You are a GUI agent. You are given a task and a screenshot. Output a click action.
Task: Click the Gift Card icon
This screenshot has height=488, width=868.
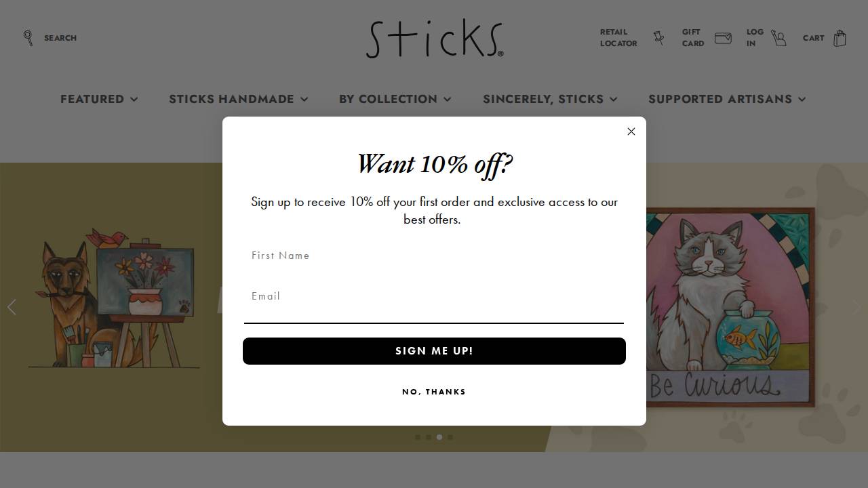pos(723,38)
